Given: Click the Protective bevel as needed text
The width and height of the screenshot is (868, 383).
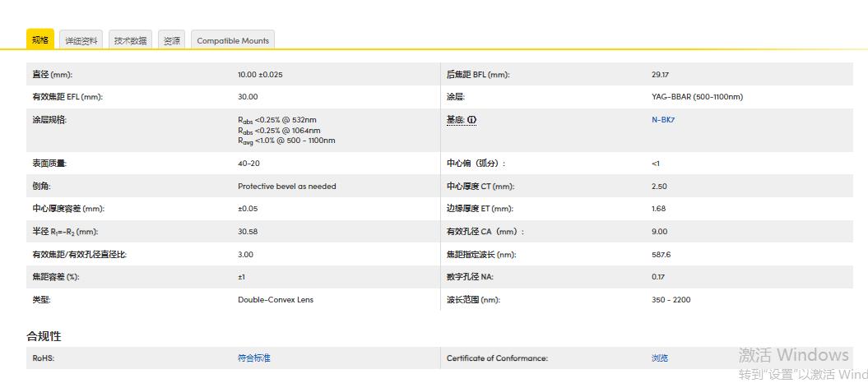Looking at the screenshot, I should (x=286, y=187).
